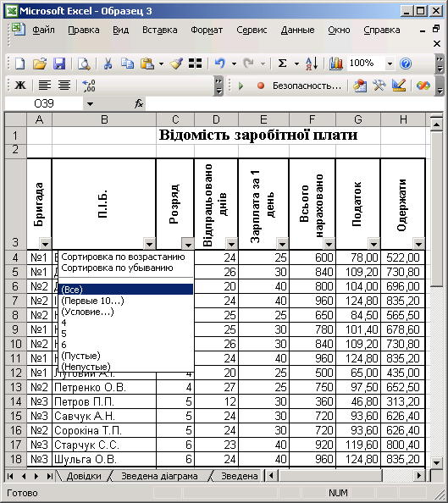Screen dimensions: 448x503
Task: Select cell containing Петренко О.В.
Action: tap(104, 387)
